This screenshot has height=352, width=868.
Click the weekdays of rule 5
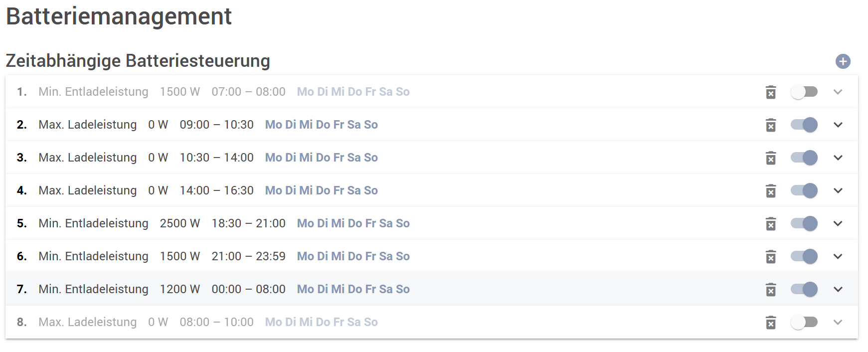coord(353,223)
